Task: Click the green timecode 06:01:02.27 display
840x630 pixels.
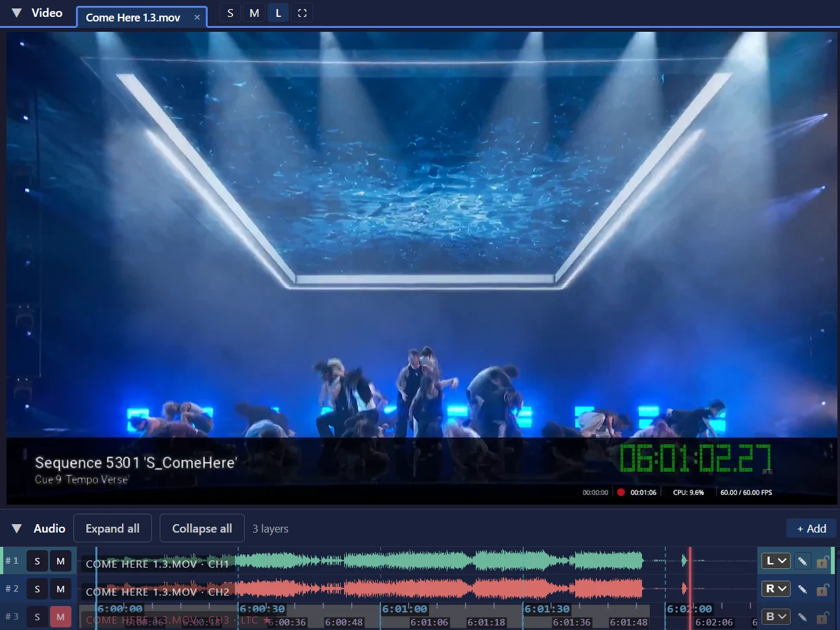Action: tap(695, 459)
